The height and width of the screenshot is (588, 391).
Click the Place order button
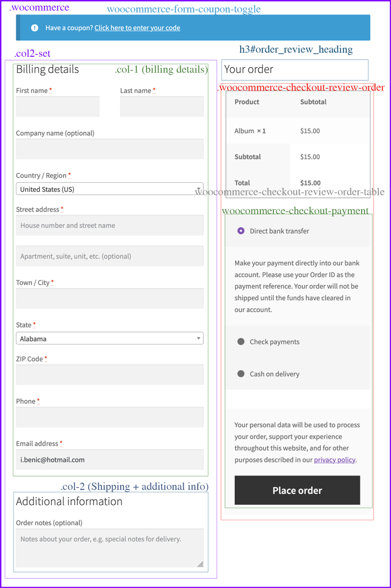tap(297, 490)
